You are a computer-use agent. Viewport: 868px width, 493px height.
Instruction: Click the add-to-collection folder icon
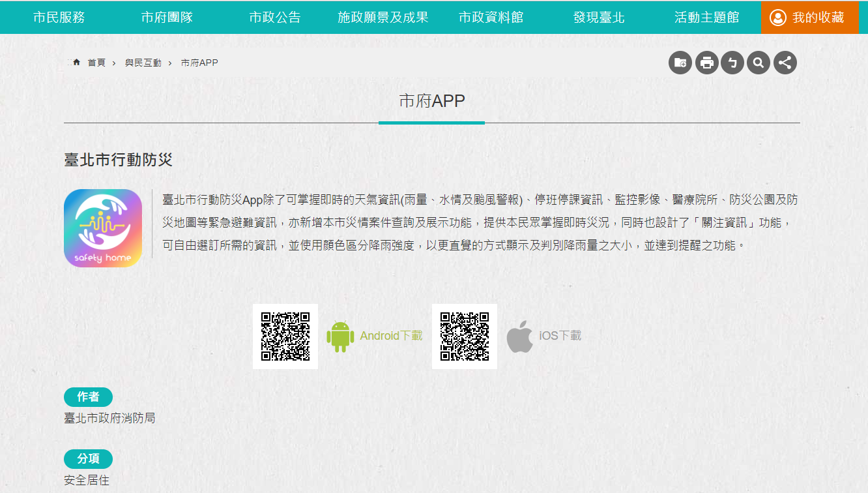680,63
